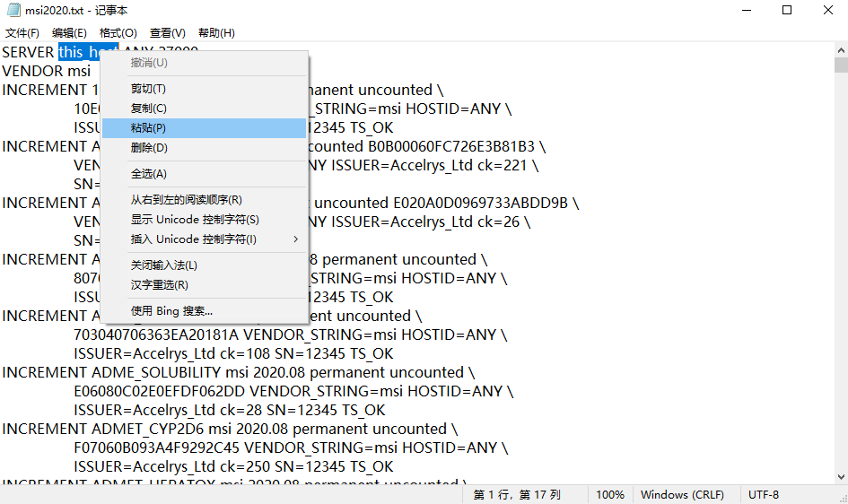This screenshot has width=848, height=504.
Task: Open the 帮助(H) menu
Action: pyautogui.click(x=215, y=33)
